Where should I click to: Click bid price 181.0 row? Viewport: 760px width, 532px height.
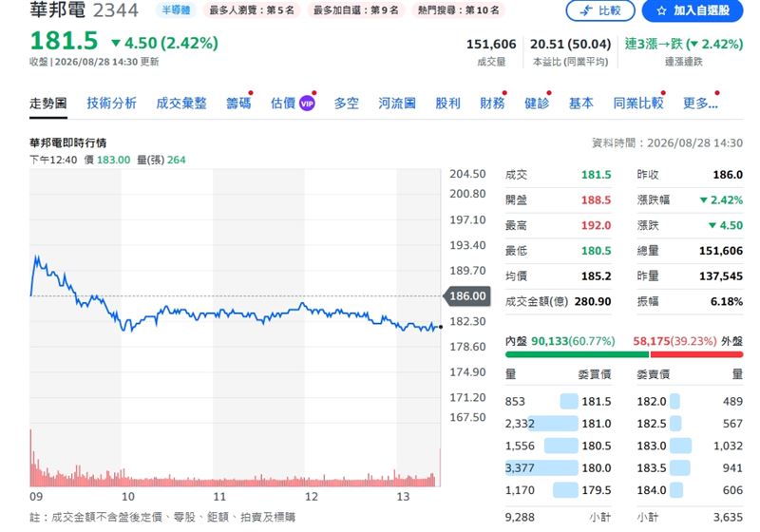click(558, 424)
